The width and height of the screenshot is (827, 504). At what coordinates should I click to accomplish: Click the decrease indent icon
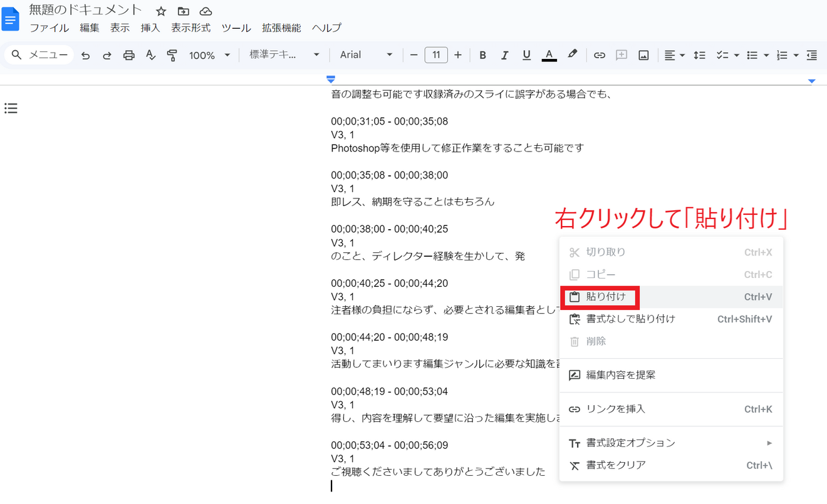pos(812,55)
